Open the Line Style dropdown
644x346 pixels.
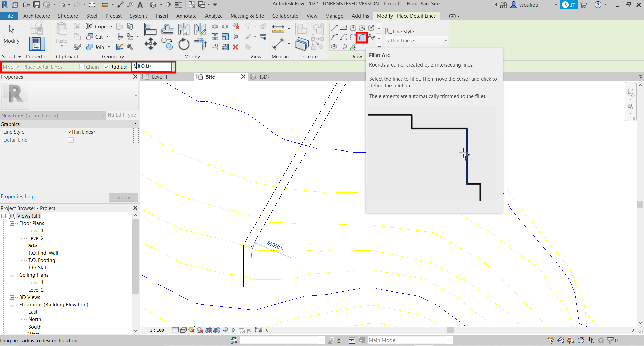pos(416,41)
